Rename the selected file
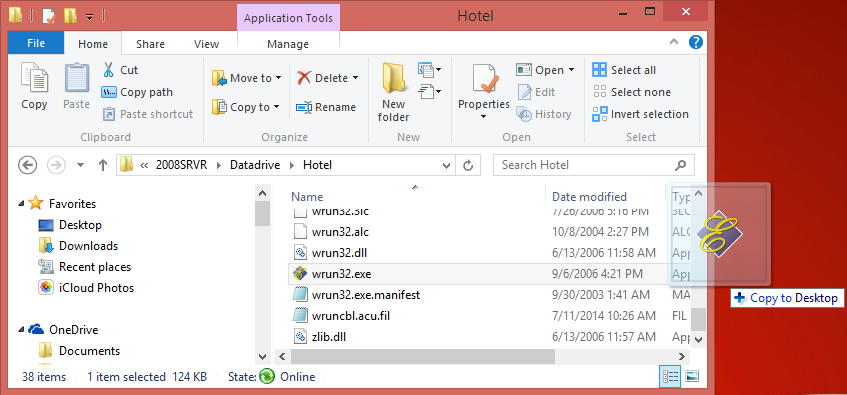The width and height of the screenshot is (847, 395). tap(326, 107)
